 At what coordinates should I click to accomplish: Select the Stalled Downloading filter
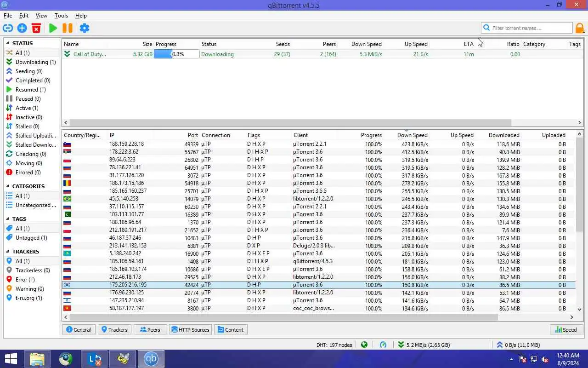pyautogui.click(x=31, y=144)
